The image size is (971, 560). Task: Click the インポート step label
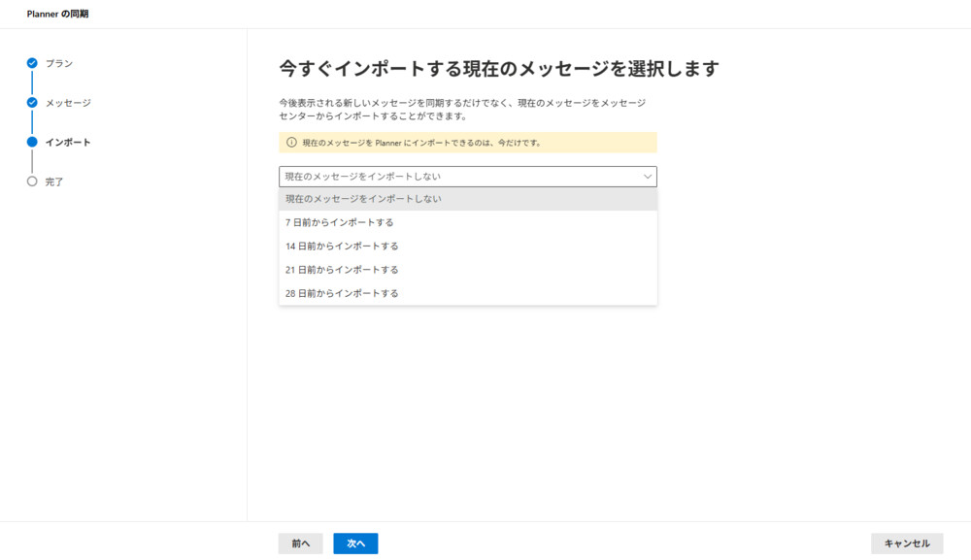(x=68, y=143)
